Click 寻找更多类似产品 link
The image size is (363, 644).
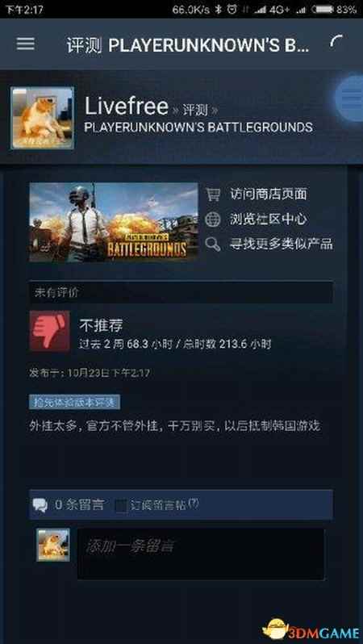tap(282, 244)
